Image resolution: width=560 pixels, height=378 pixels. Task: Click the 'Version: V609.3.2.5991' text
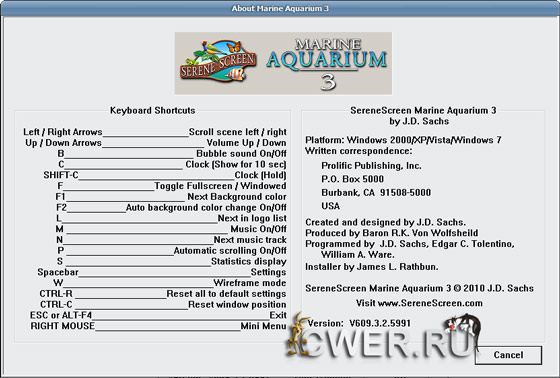coord(359,323)
